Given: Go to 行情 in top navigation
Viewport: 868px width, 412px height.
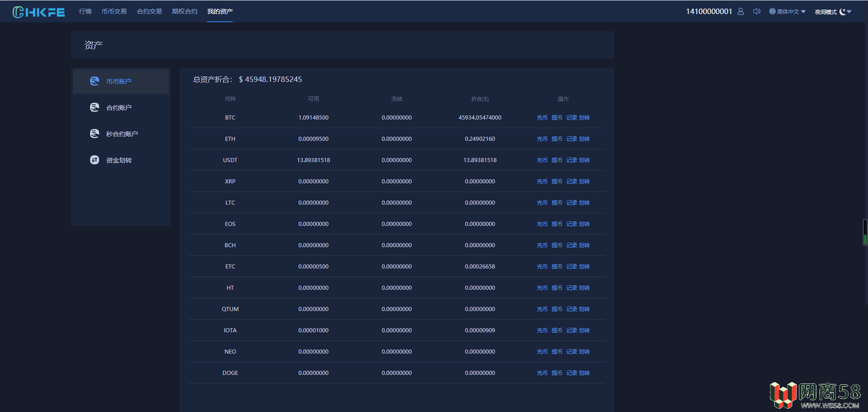Looking at the screenshot, I should pyautogui.click(x=85, y=11).
